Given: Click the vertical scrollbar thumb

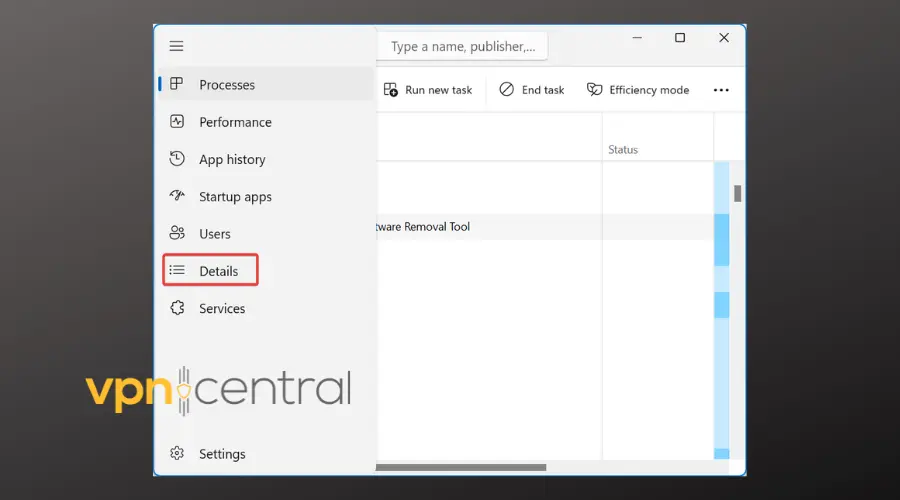Looking at the screenshot, I should (738, 193).
